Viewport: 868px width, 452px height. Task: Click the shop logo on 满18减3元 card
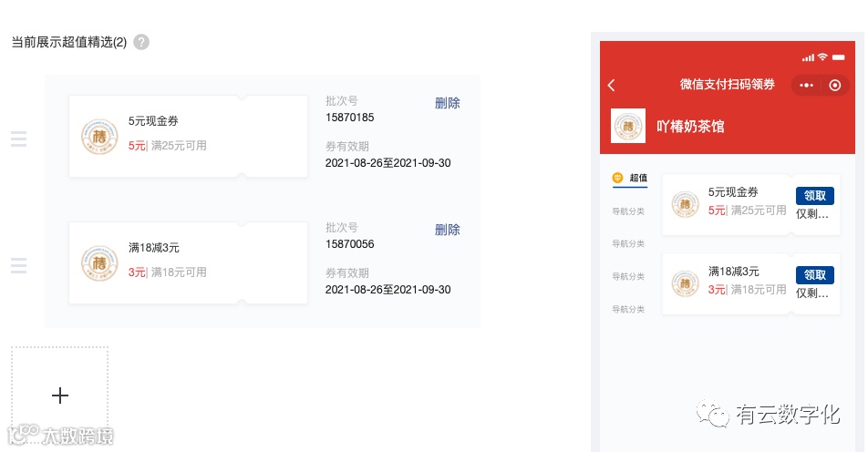tap(99, 263)
